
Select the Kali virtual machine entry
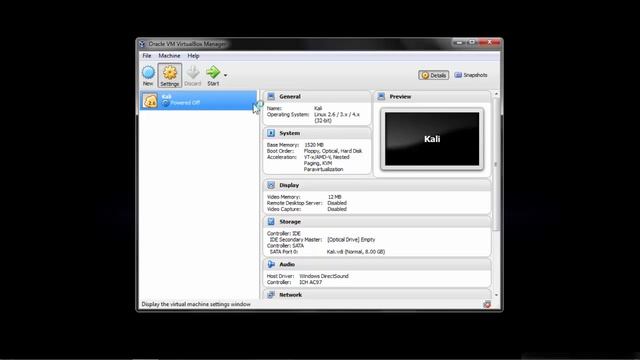point(198,100)
